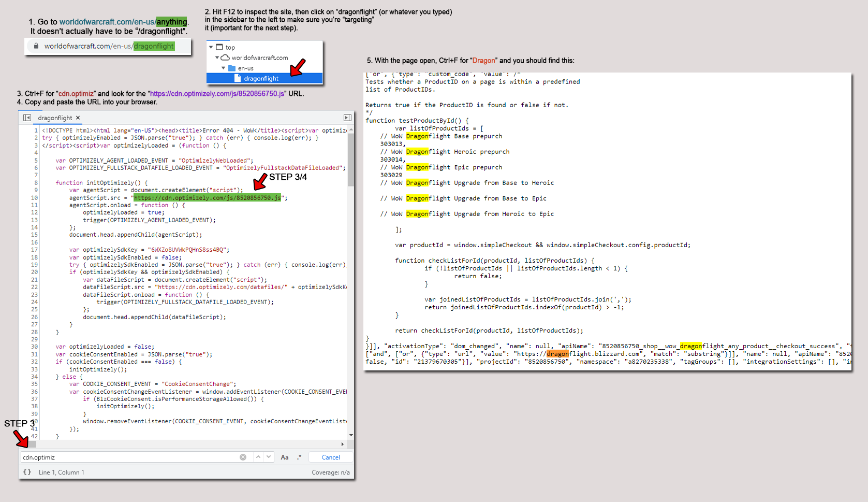This screenshot has width=868, height=502.
Task: Click 'WoW Dragonflight Base prepurch' comment line
Action: tap(441, 136)
